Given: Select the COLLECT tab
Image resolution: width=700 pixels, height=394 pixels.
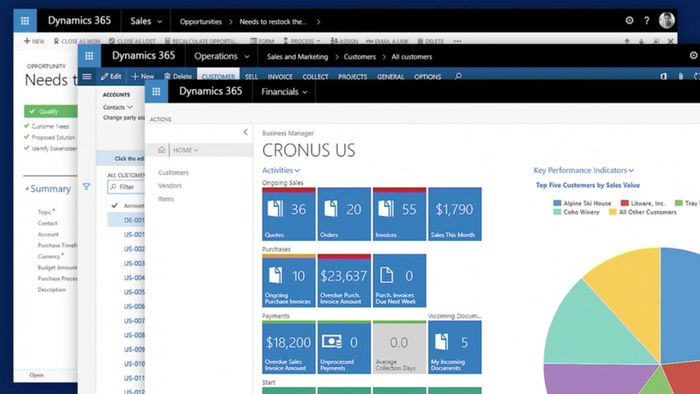Looking at the screenshot, I should 315,77.
